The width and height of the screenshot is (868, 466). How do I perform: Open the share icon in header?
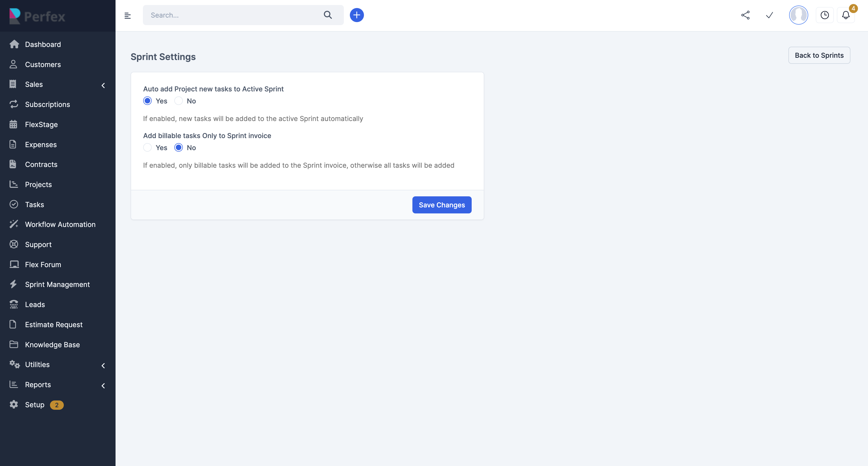click(745, 15)
